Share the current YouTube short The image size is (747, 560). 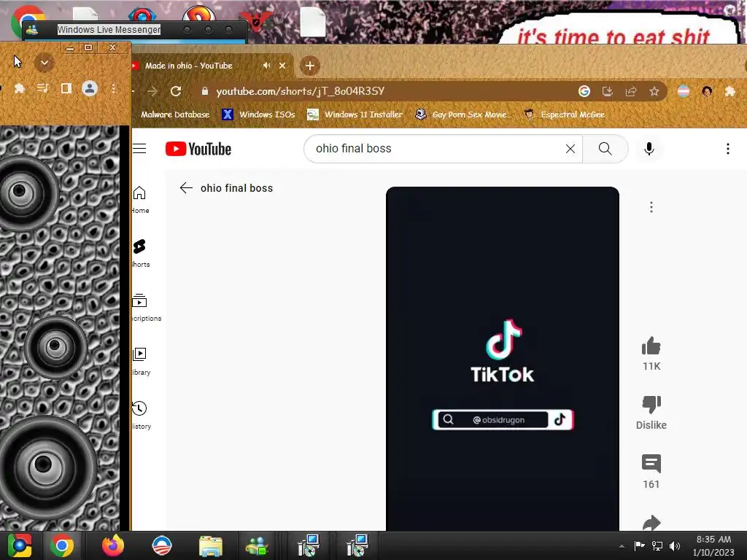(x=651, y=522)
